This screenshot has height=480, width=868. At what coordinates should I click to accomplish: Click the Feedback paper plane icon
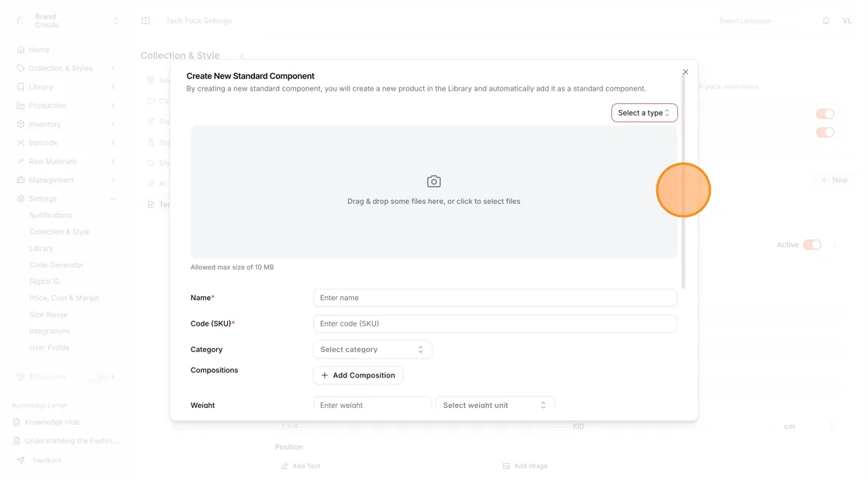(20, 460)
